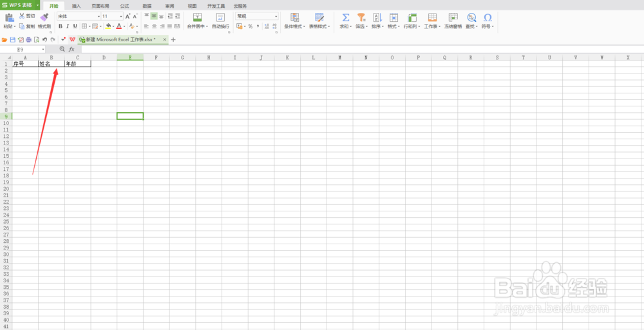Click Wrap Text (自动换行) icon

[220, 17]
